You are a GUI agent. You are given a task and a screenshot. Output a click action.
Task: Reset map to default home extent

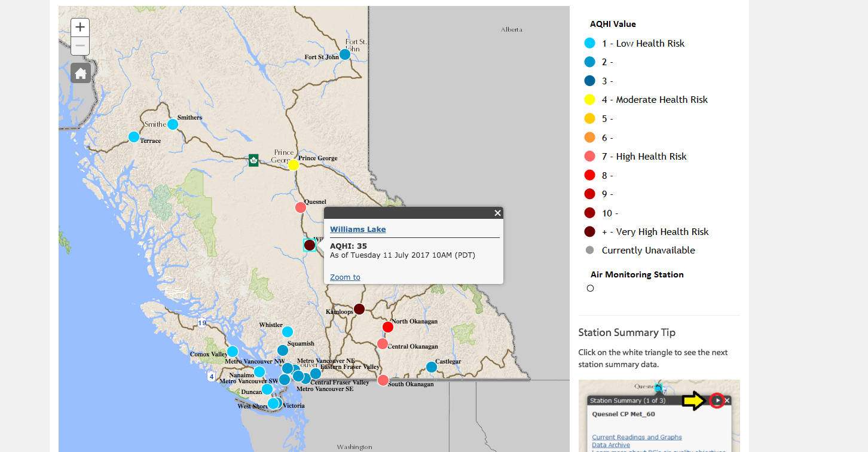tap(80, 74)
